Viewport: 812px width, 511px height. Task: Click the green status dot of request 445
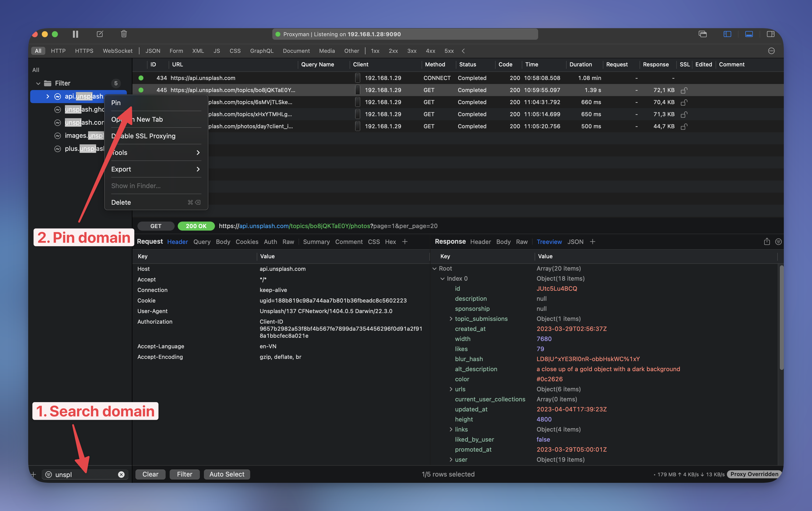[x=141, y=90]
